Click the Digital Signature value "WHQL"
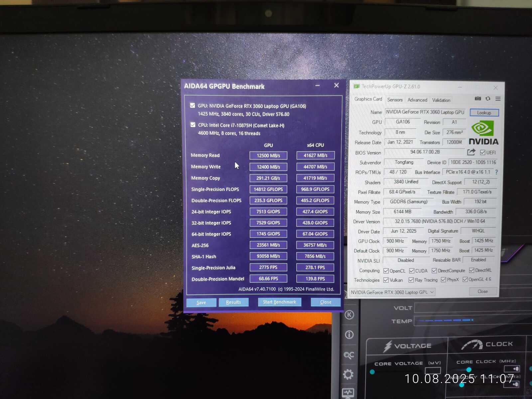532x399 pixels. coord(478,231)
